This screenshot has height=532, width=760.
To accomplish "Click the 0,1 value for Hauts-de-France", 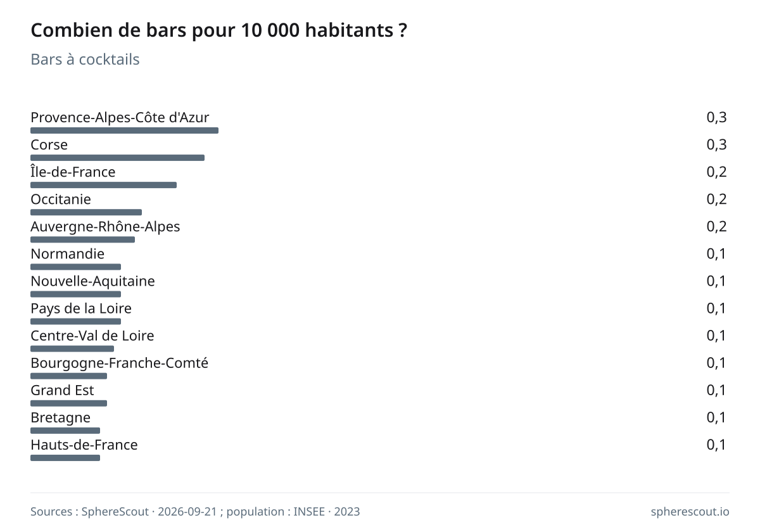I will click(716, 445).
